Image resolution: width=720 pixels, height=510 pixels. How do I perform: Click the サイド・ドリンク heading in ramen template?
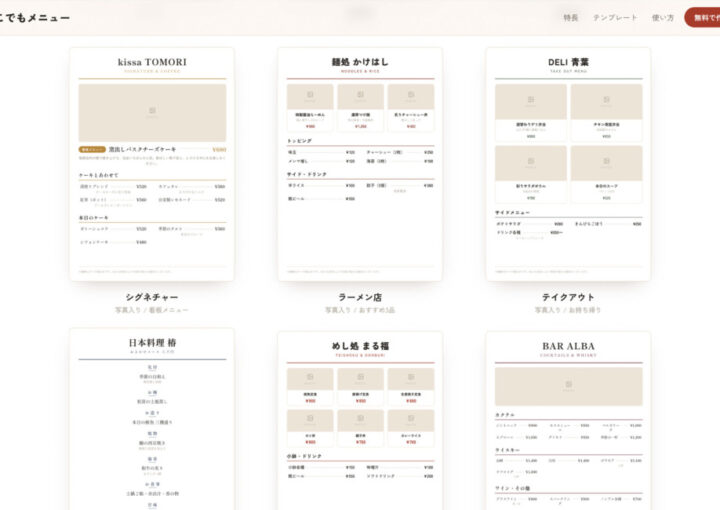pyautogui.click(x=307, y=174)
